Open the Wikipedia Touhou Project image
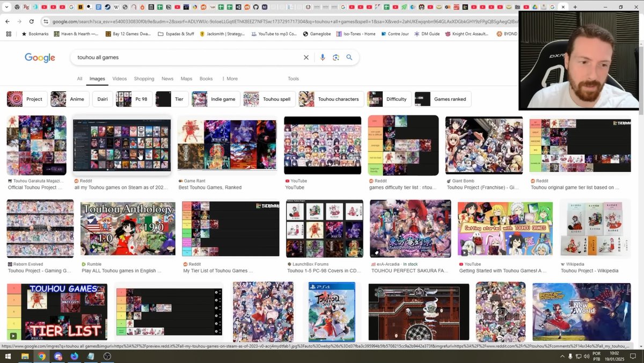The width and height of the screenshot is (644, 363). click(x=595, y=229)
